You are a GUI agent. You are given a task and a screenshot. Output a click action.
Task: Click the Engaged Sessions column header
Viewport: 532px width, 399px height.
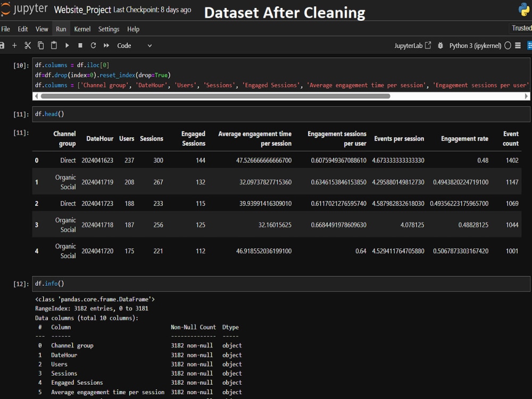(193, 138)
